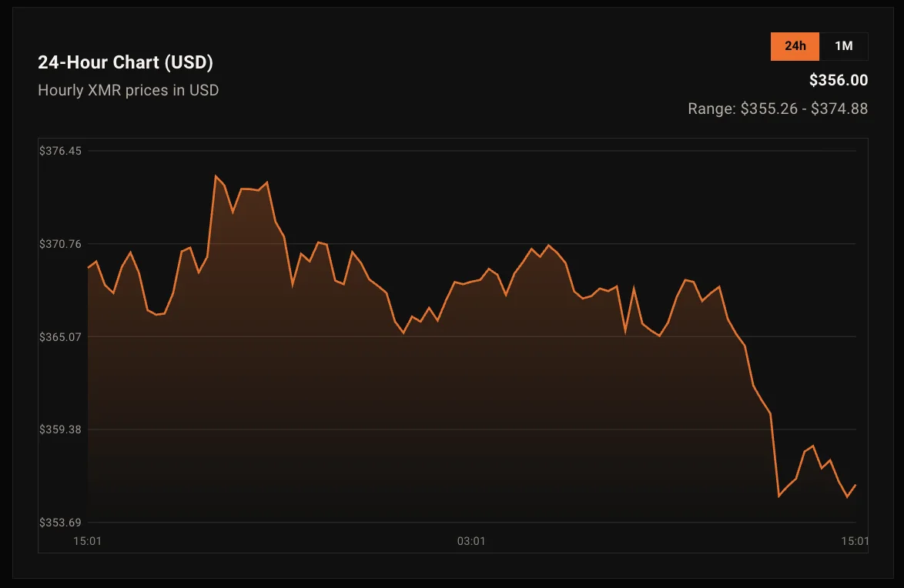Click the ending 15:01 time axis label
This screenshot has width=904, height=588.
coord(855,541)
